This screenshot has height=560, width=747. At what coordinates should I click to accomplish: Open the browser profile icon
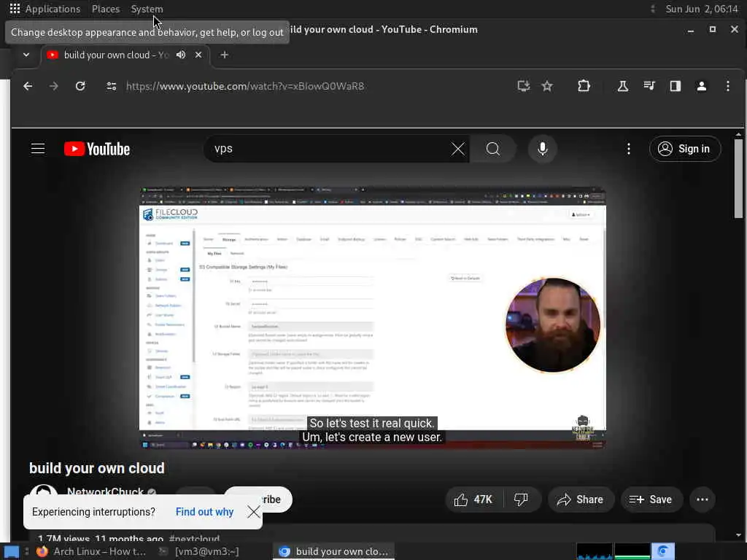click(x=701, y=86)
